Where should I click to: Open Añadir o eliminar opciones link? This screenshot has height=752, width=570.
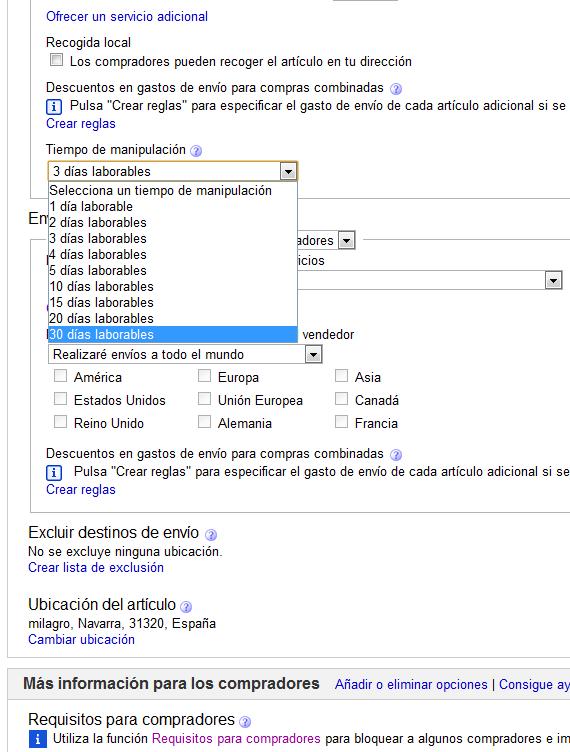click(x=411, y=684)
